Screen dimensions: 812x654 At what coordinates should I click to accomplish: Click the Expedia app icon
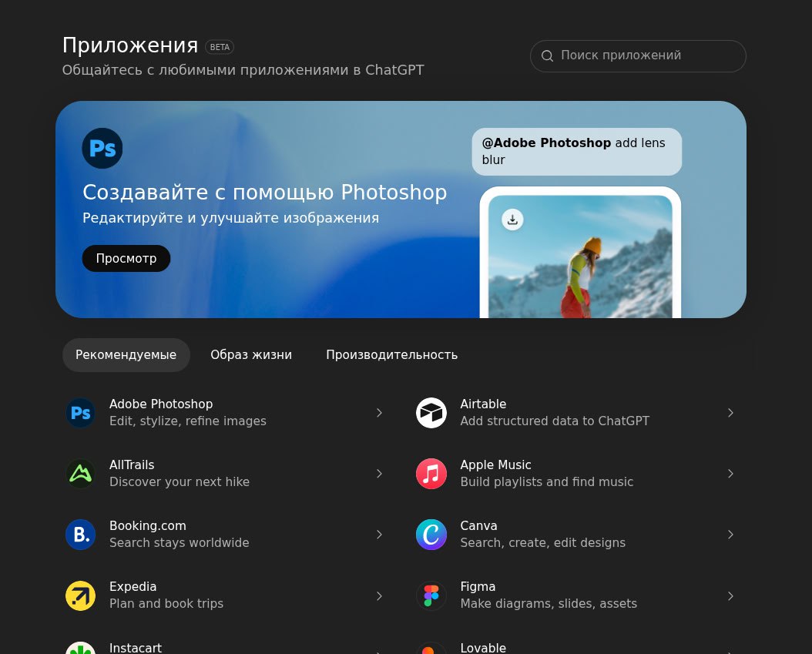click(x=81, y=595)
